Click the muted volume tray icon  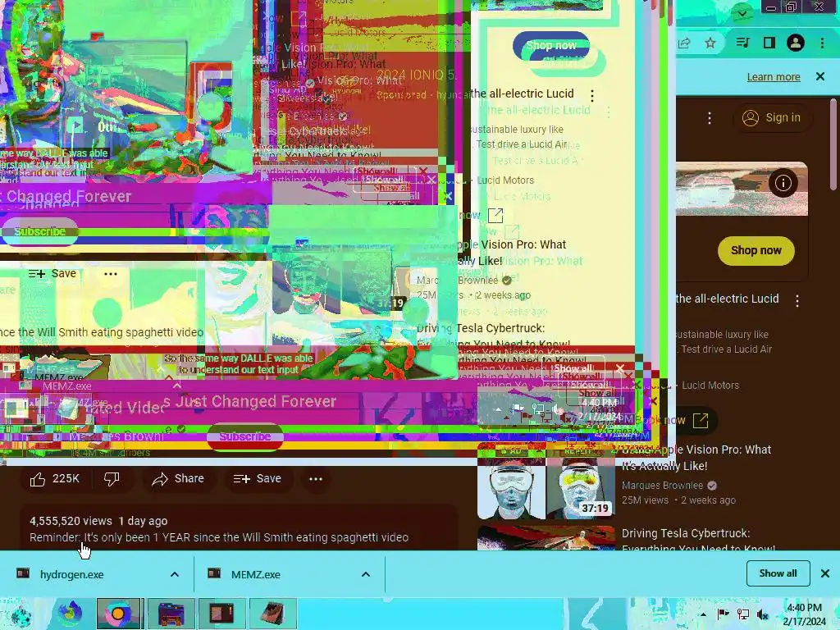pyautogui.click(x=763, y=614)
